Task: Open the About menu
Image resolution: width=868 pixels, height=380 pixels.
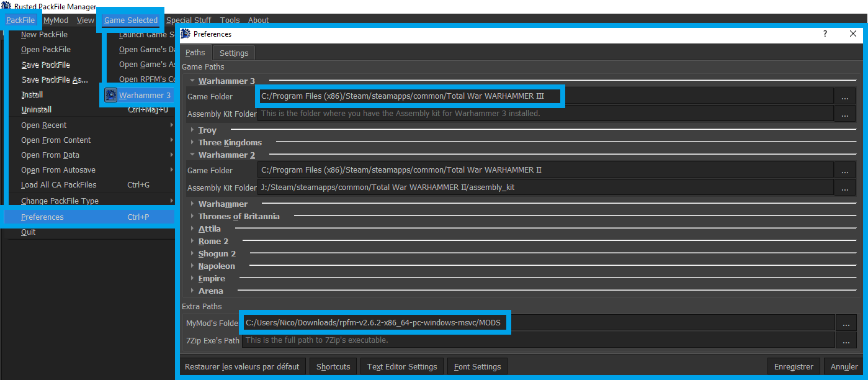Action: tap(259, 20)
